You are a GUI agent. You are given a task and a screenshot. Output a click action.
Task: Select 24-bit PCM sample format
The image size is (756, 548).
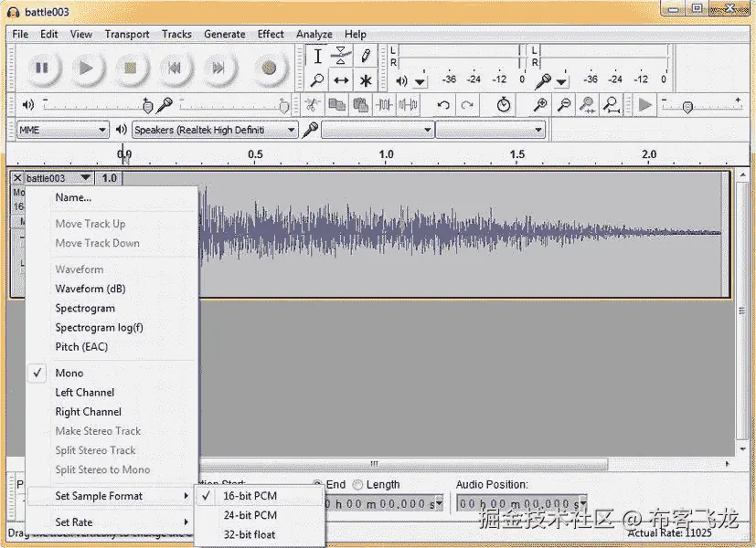click(260, 515)
